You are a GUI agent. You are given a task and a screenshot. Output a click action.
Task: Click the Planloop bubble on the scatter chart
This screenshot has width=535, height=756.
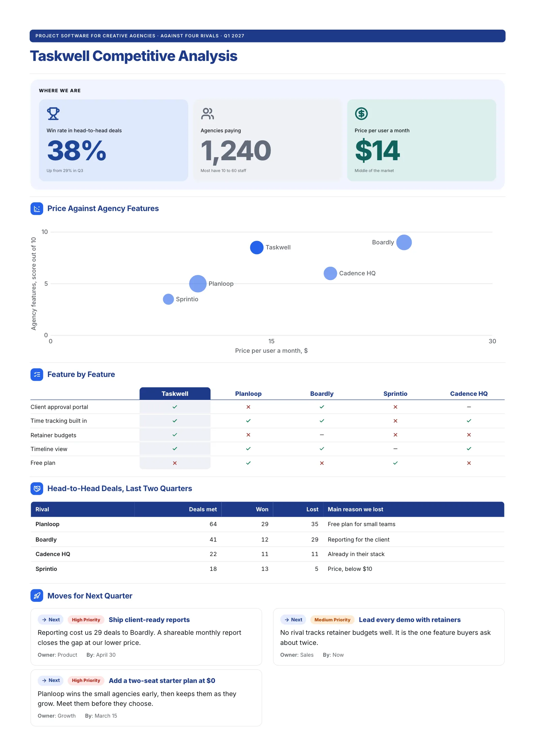(198, 284)
